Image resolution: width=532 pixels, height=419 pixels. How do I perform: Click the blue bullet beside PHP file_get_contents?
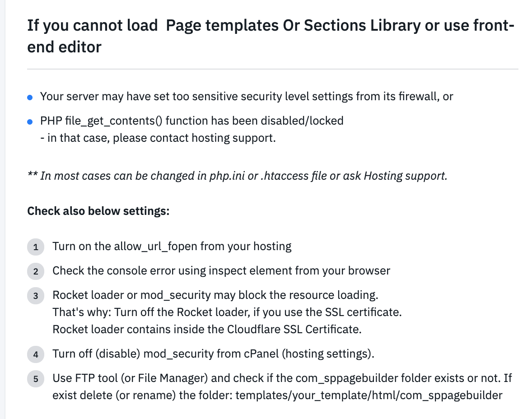click(30, 121)
